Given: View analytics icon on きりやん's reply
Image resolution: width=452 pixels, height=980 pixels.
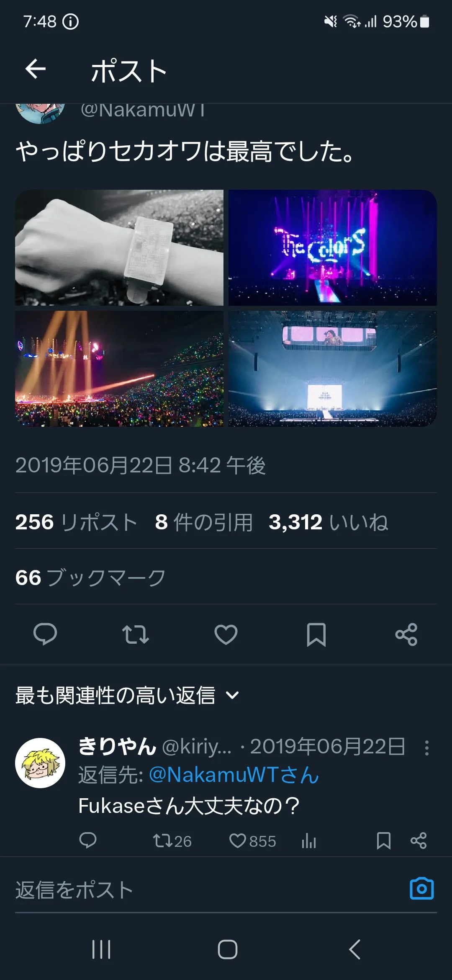Looking at the screenshot, I should point(309,841).
